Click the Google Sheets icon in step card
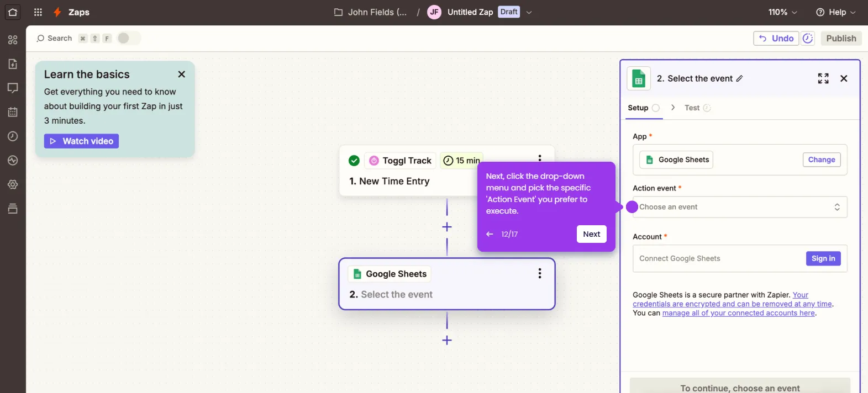The height and width of the screenshot is (393, 868). 357,274
